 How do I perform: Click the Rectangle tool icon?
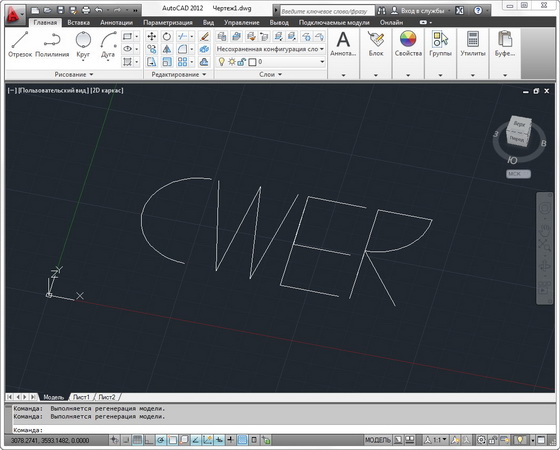127,36
